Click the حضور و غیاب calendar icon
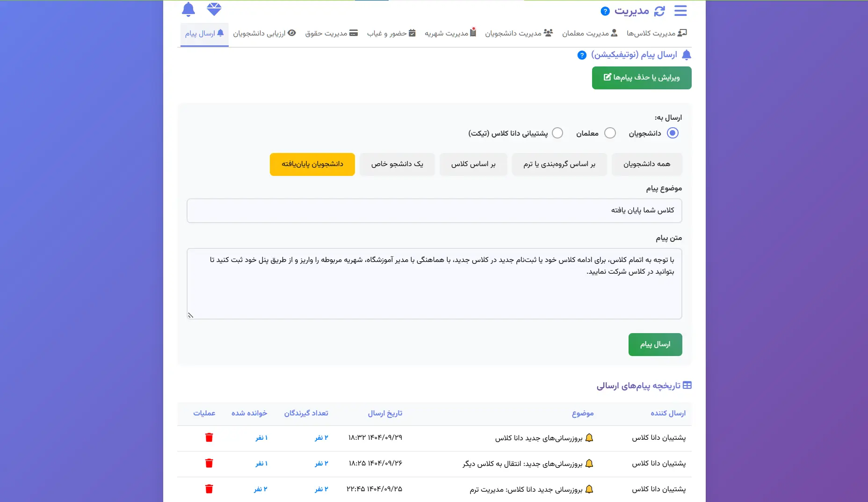The height and width of the screenshot is (502, 868). coord(412,33)
